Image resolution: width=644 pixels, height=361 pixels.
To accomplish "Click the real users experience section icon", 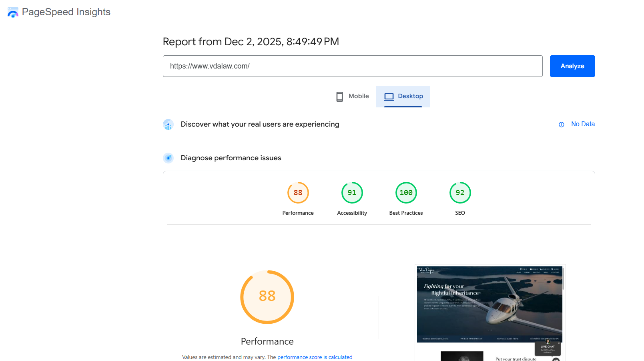I will point(169,125).
